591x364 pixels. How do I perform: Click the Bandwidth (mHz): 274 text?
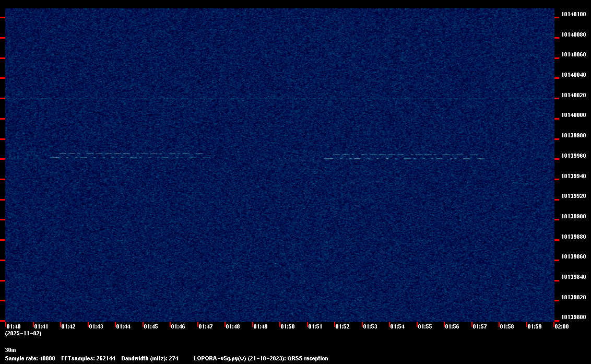[150, 358]
